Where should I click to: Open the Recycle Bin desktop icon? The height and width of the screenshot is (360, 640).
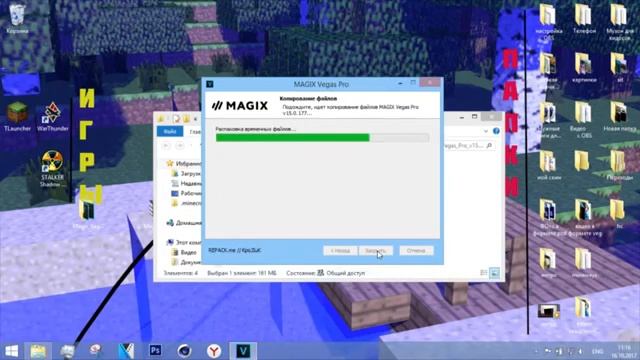coord(17,18)
